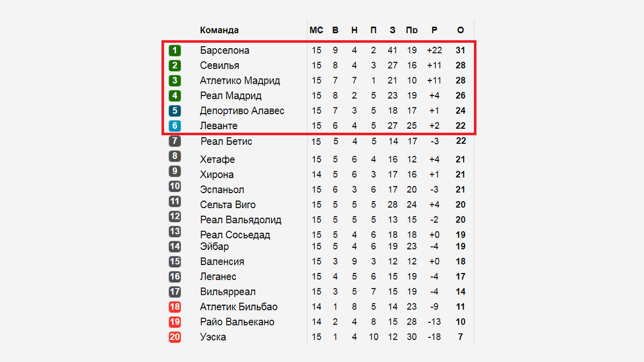Click the light blue position badge 6
This screenshot has width=644, height=362.
pyautogui.click(x=174, y=125)
